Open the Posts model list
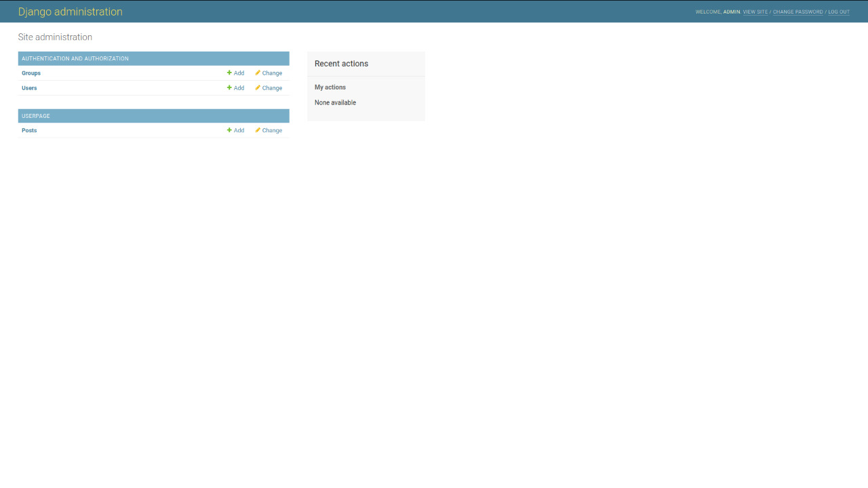Screen dimensions: 868x488 coord(29,130)
